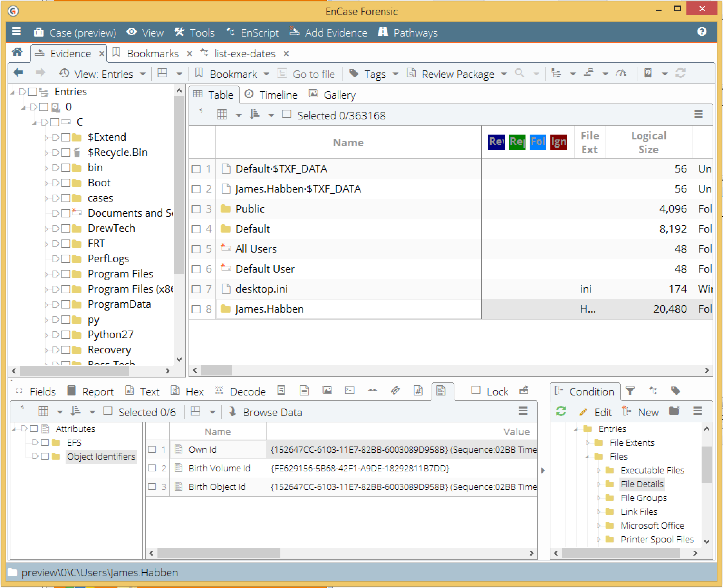Viewport: 723px width, 588px height.
Task: Open the Attributes pane hamburger menu
Action: pyautogui.click(x=523, y=411)
